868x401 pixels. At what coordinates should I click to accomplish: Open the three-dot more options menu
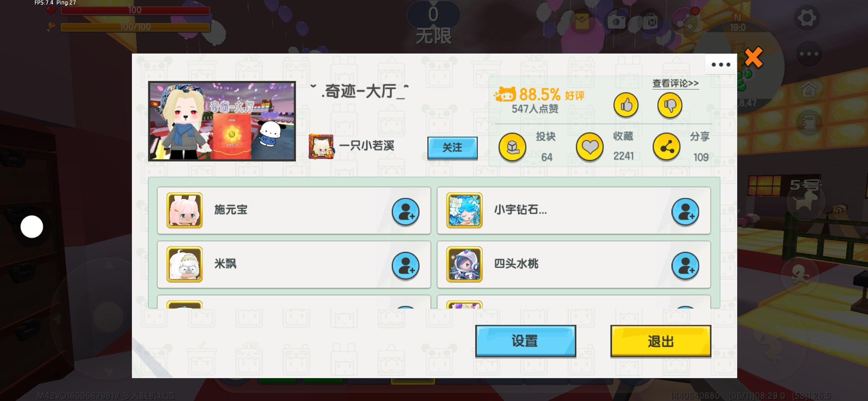point(721,64)
